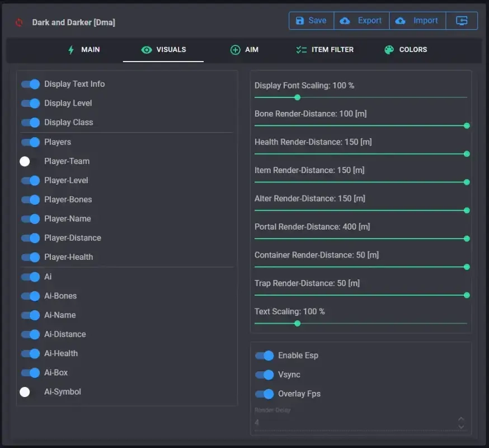489x448 pixels.
Task: Click the checklist icon for Item Filter
Action: (x=302, y=50)
